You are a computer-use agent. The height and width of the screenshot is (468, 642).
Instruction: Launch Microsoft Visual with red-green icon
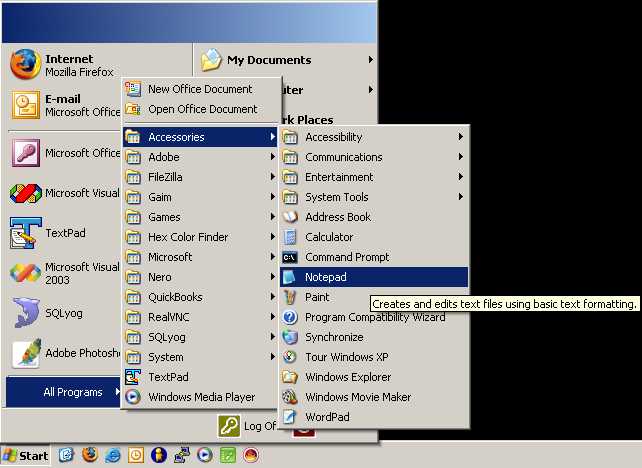point(65,193)
